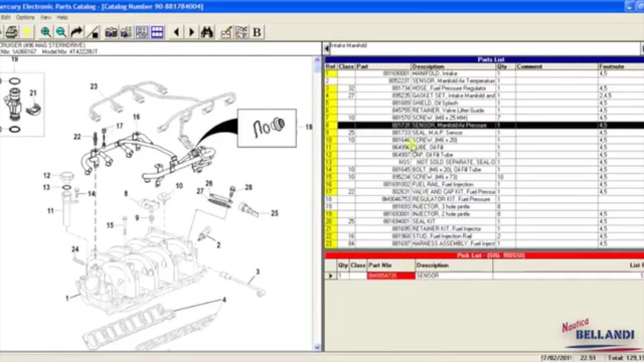Click the Qty column header in Parts List
Screen dimensions: 644x362
(x=506, y=66)
